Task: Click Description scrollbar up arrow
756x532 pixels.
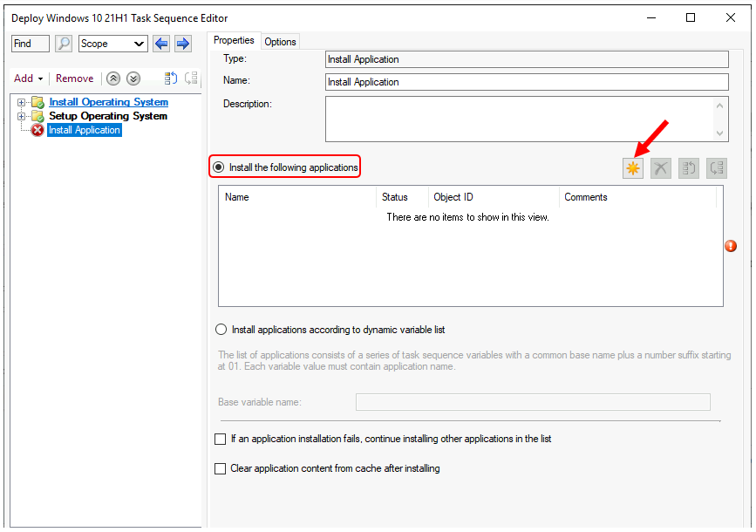Action: pos(720,106)
